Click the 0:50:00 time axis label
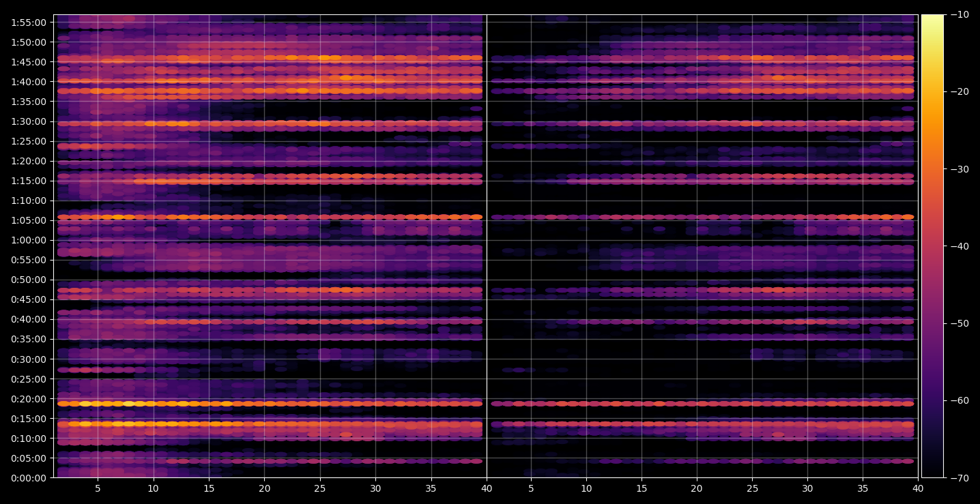 [x=29, y=280]
